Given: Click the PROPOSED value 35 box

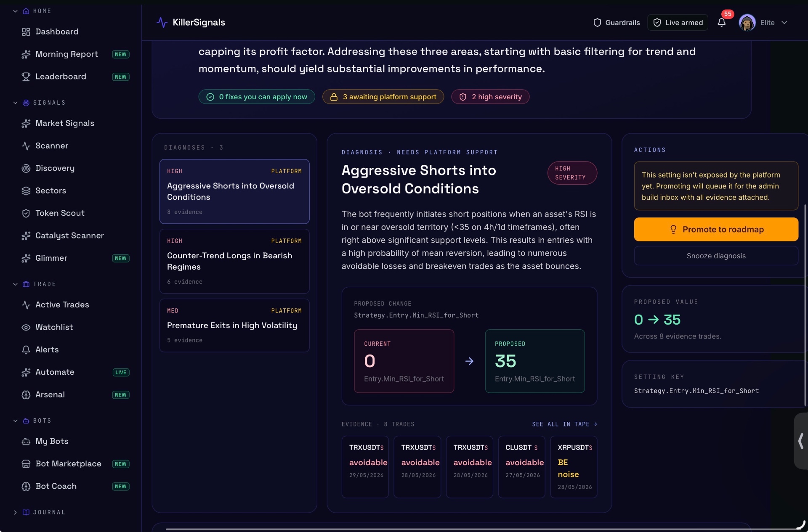Looking at the screenshot, I should (535, 362).
